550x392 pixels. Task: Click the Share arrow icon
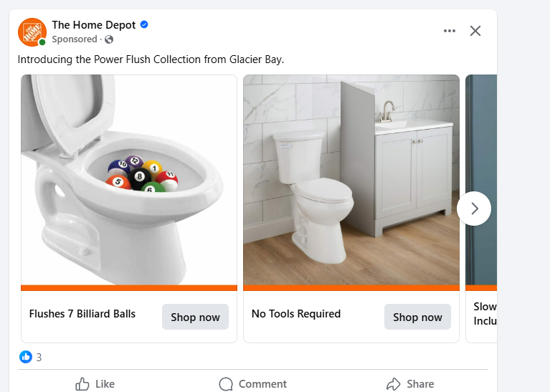pyautogui.click(x=393, y=384)
